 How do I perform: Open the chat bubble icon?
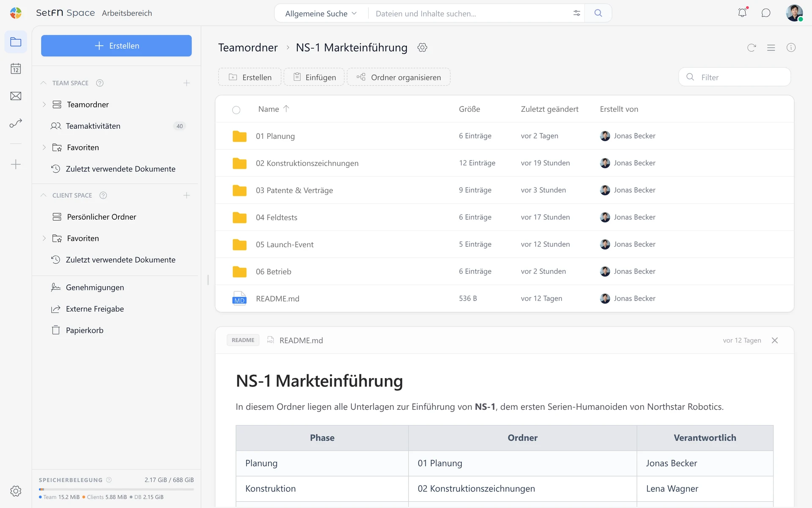coord(766,13)
